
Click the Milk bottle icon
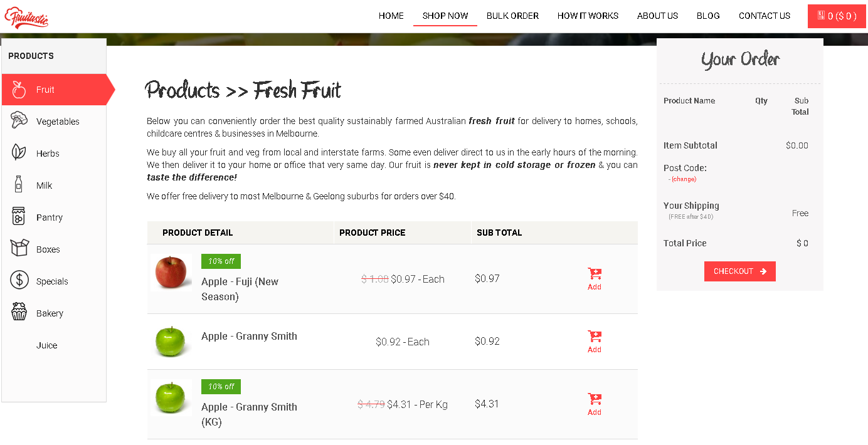click(19, 184)
